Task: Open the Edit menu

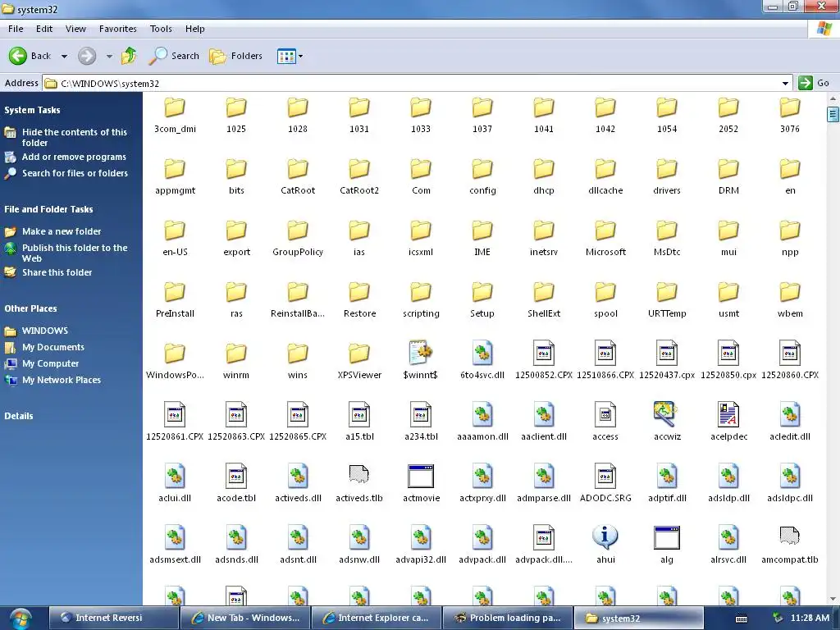Action: tap(44, 29)
